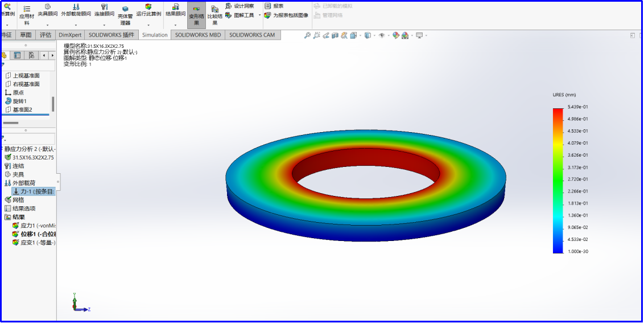This screenshot has width=644, height=323.
Task: Select 应力1 stress result in tree
Action: pyautogui.click(x=33, y=226)
